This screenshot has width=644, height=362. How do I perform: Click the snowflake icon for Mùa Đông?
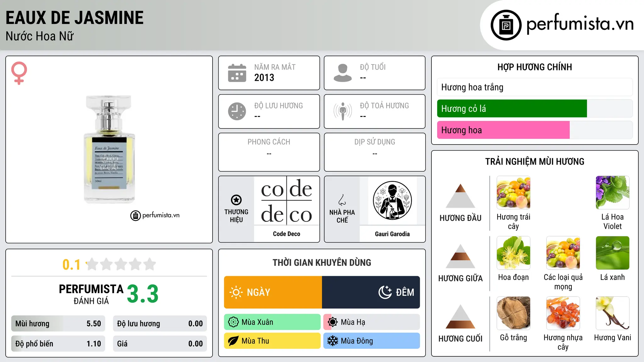click(x=333, y=341)
